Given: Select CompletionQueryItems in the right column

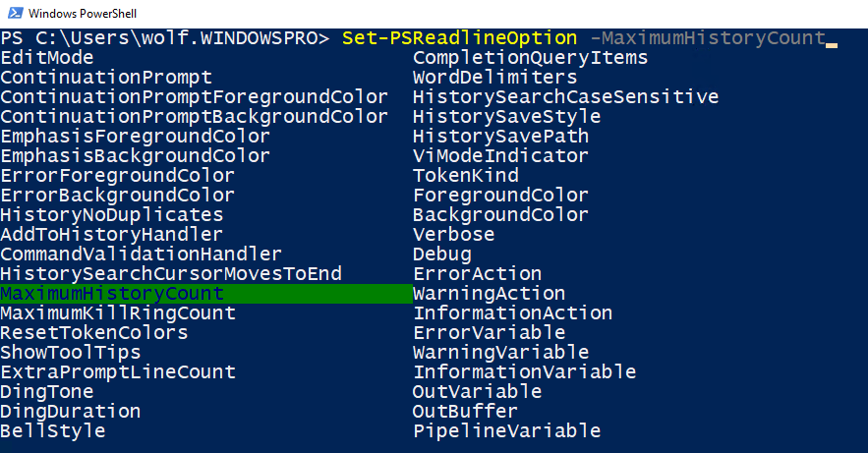Looking at the screenshot, I should pyautogui.click(x=531, y=58).
